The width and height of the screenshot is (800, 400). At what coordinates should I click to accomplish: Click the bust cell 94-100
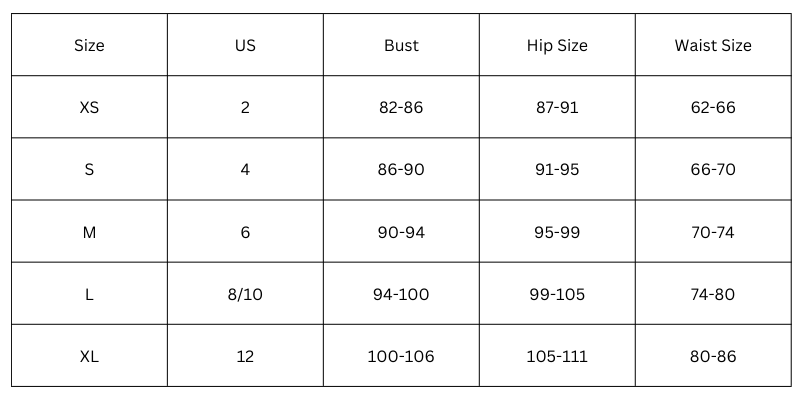[401, 294]
